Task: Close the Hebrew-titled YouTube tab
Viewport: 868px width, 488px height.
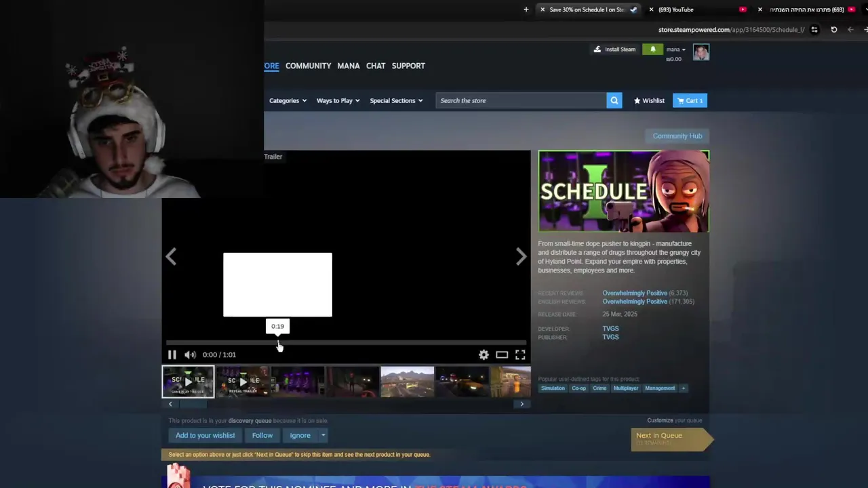Action: point(760,9)
